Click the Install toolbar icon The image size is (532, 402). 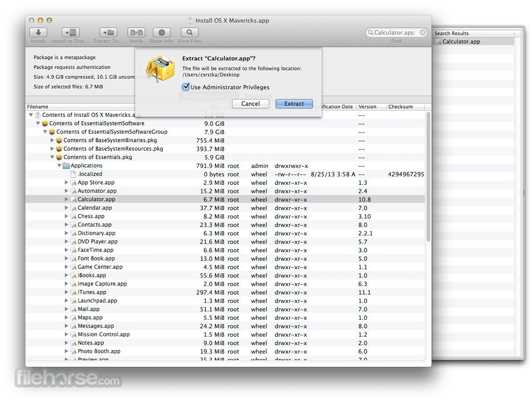pyautogui.click(x=38, y=32)
